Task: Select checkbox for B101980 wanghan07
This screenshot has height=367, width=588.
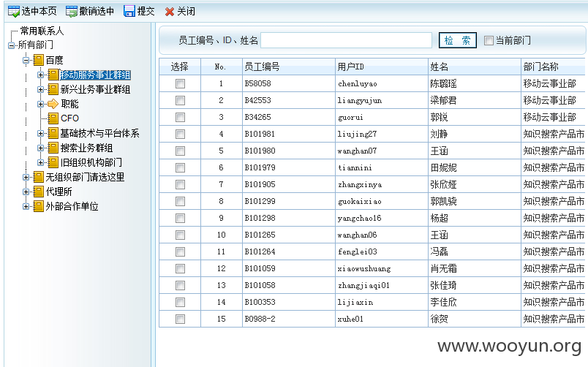Action: (181, 151)
